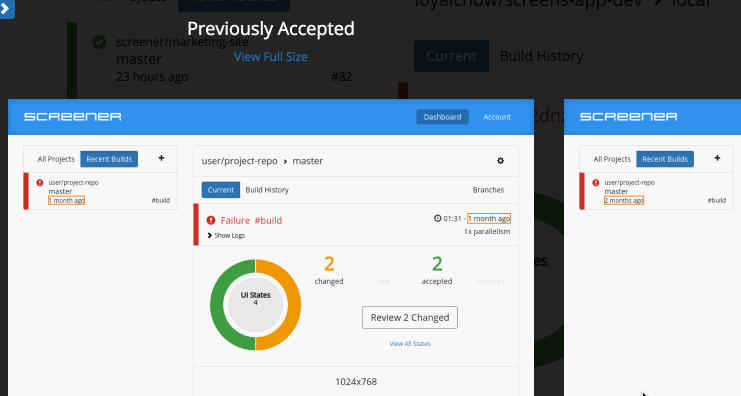Click the Branches link
The width and height of the screenshot is (741, 396).
click(488, 190)
